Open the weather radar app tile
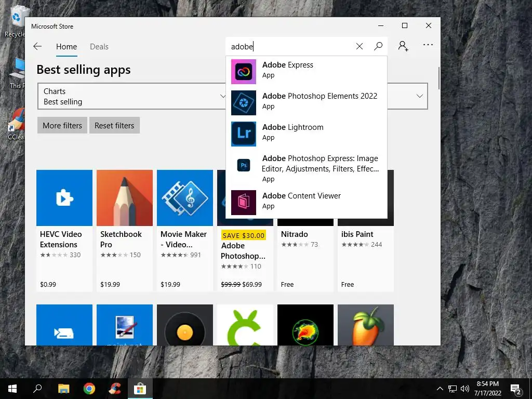This screenshot has height=399, width=532. point(305,325)
